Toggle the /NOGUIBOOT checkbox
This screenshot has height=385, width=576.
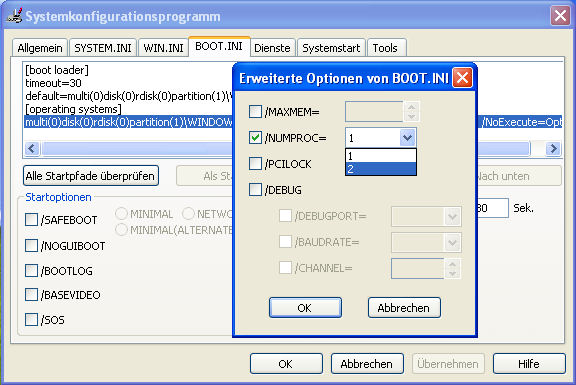(x=32, y=245)
